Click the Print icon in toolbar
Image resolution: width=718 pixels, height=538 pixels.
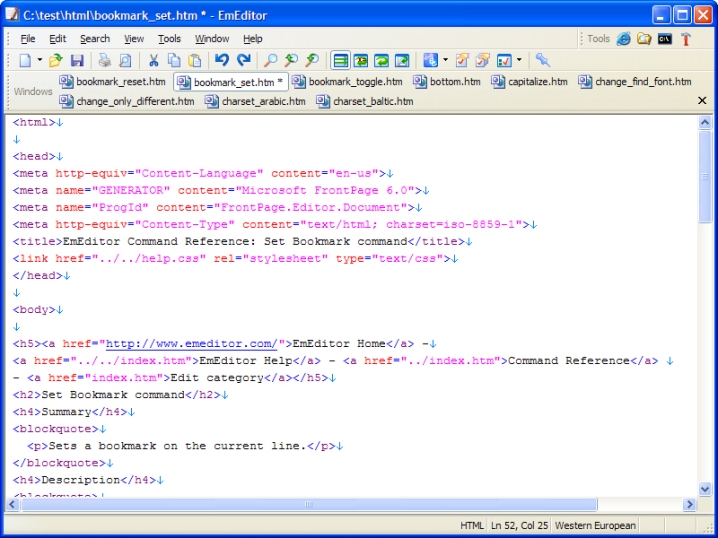(x=104, y=61)
